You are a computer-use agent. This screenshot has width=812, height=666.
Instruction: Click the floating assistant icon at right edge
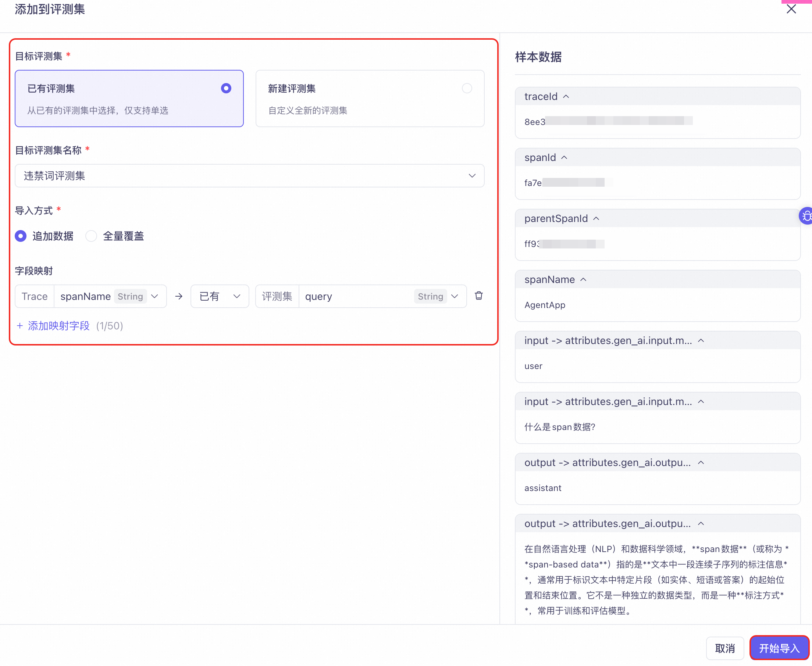(x=806, y=216)
